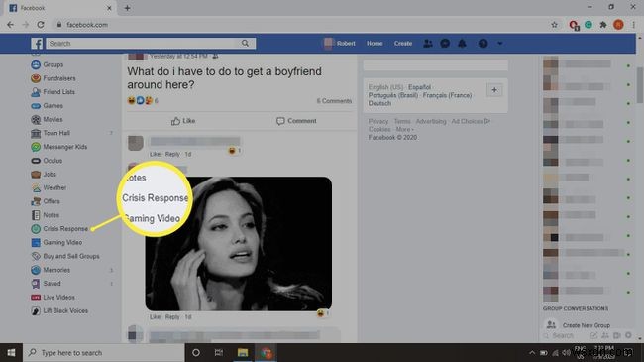
Task: Switch language to Español
Action: (x=419, y=87)
